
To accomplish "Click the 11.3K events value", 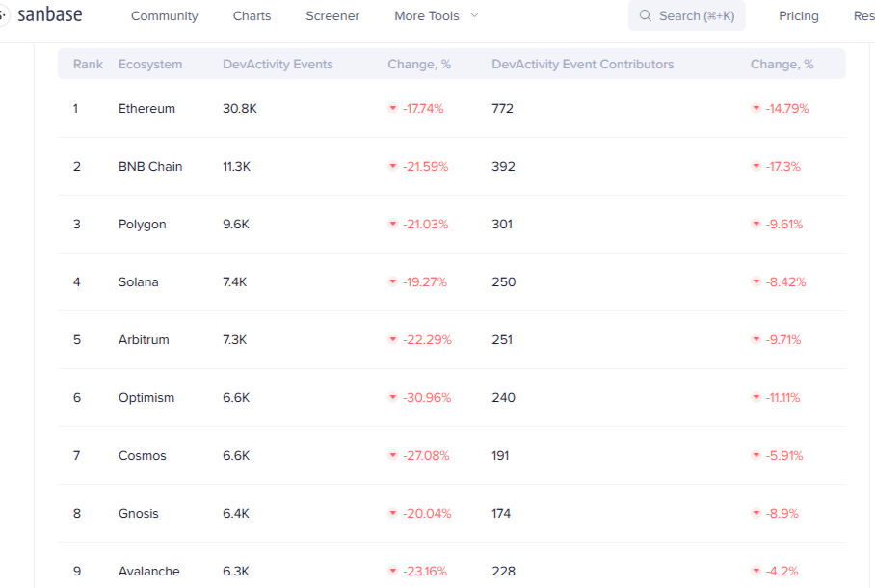I will pyautogui.click(x=237, y=167).
